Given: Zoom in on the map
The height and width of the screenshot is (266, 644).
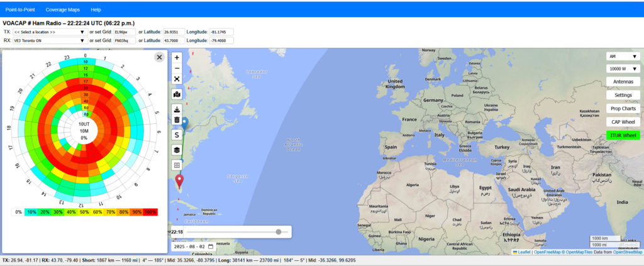Looking at the screenshot, I should pos(177,57).
